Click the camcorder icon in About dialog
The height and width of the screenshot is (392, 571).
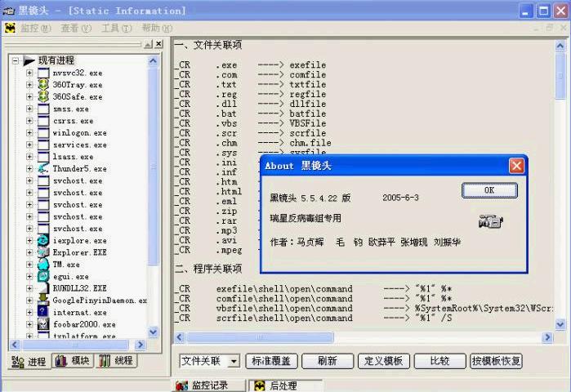pos(490,221)
